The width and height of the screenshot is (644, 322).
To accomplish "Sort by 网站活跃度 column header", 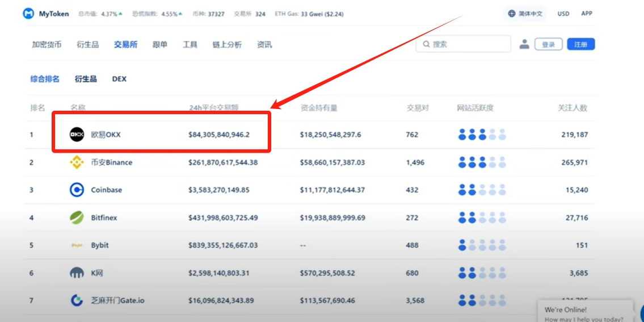I will point(475,108).
